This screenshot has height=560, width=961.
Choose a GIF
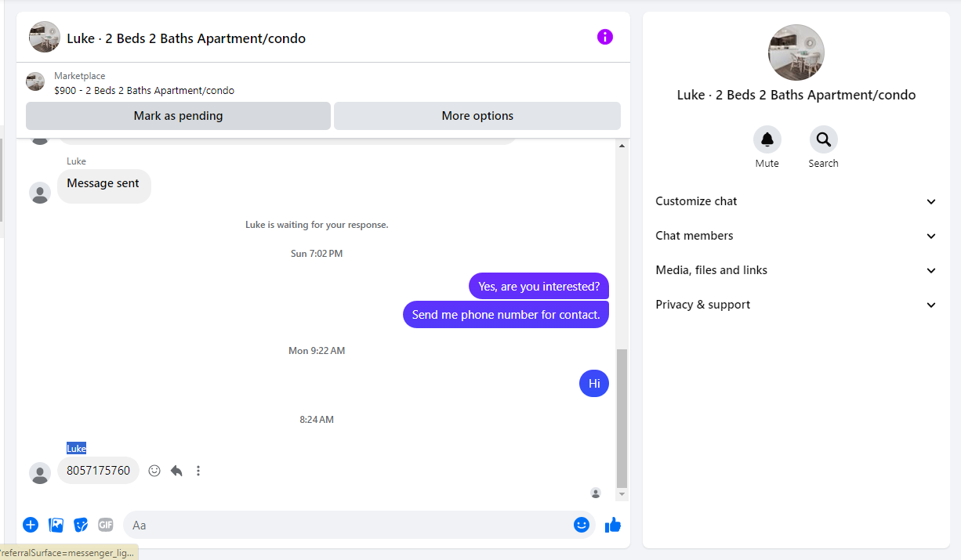coord(106,525)
